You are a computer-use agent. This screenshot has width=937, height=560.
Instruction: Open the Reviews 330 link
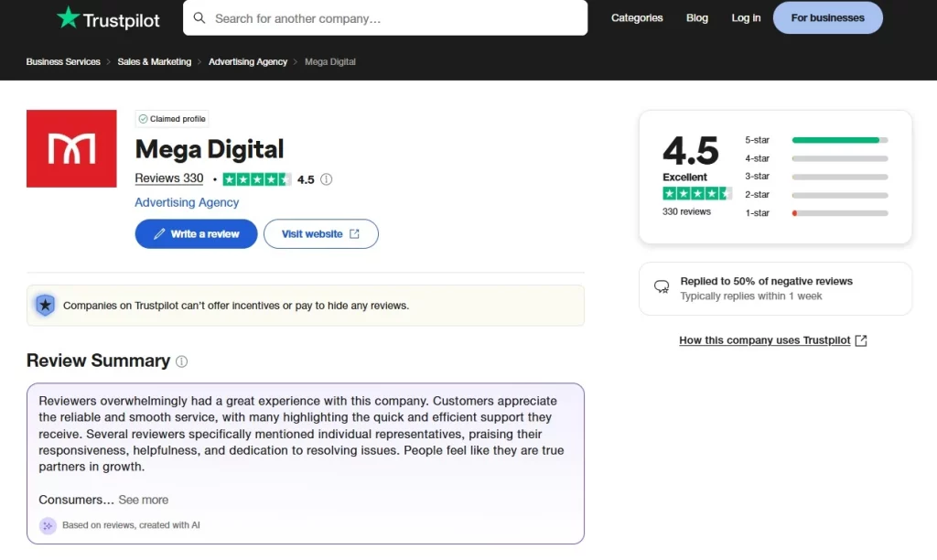[x=169, y=178]
